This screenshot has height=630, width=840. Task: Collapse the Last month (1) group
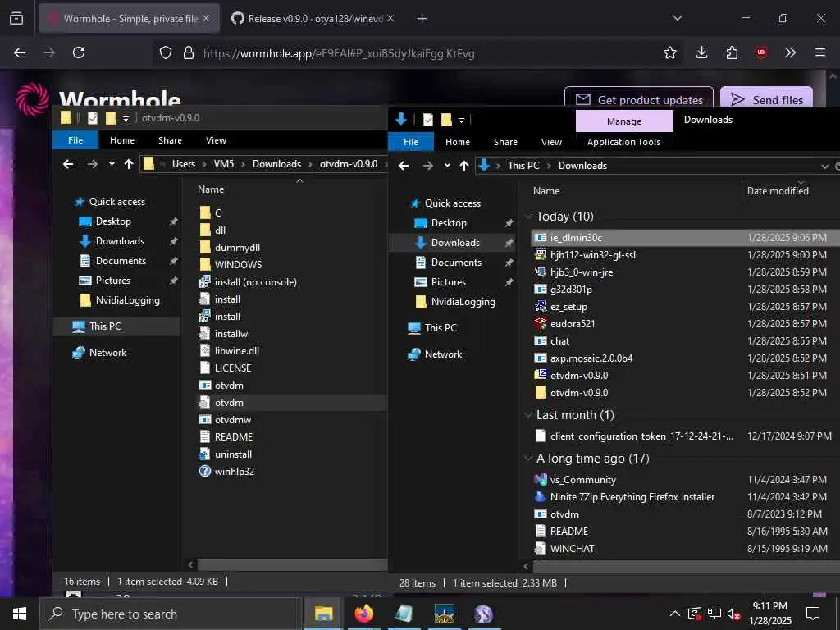529,415
